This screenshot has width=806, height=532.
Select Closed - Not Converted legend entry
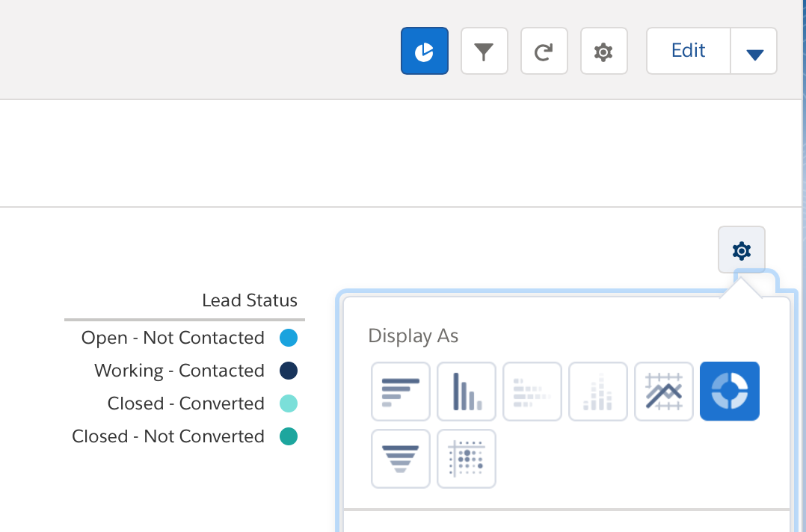coord(168,436)
